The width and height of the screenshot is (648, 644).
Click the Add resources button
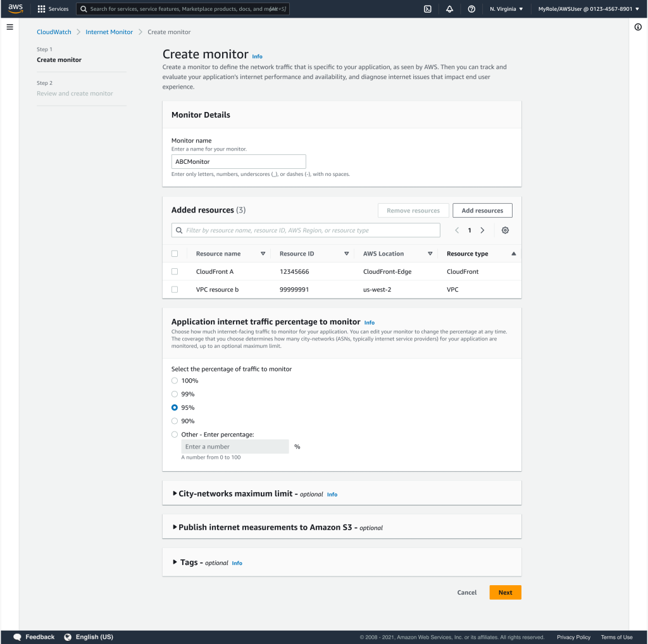point(482,210)
